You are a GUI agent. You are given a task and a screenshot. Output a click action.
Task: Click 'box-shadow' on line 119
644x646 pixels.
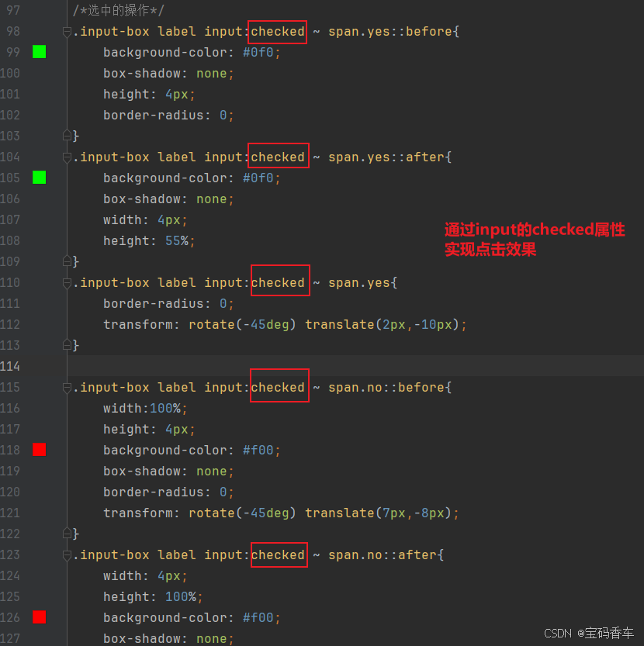[x=142, y=472]
